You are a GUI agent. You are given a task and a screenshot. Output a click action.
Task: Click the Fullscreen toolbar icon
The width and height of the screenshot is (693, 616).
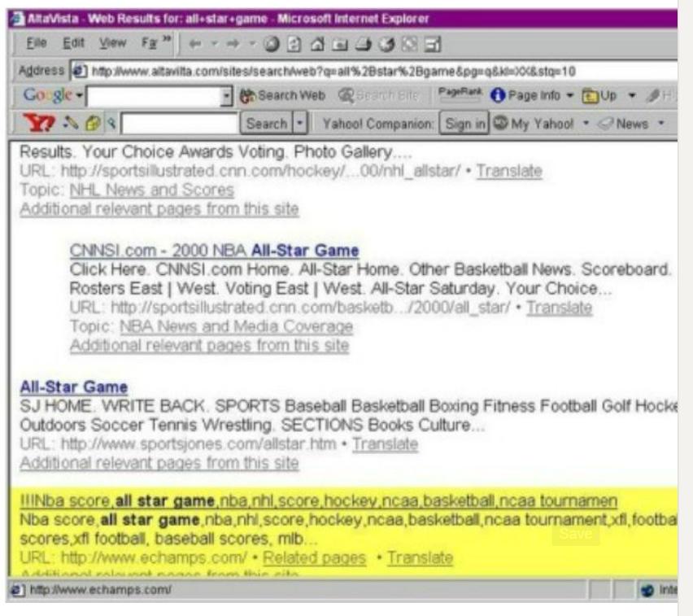pyautogui.click(x=409, y=44)
